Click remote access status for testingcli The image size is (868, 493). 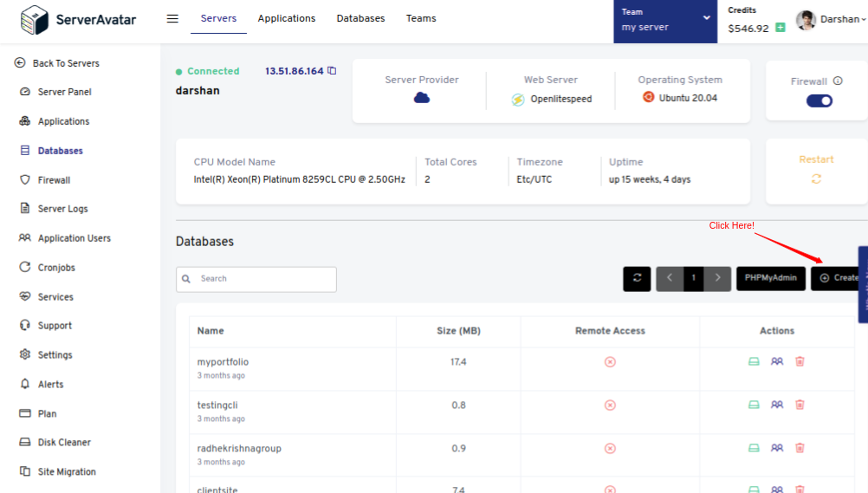tap(610, 405)
